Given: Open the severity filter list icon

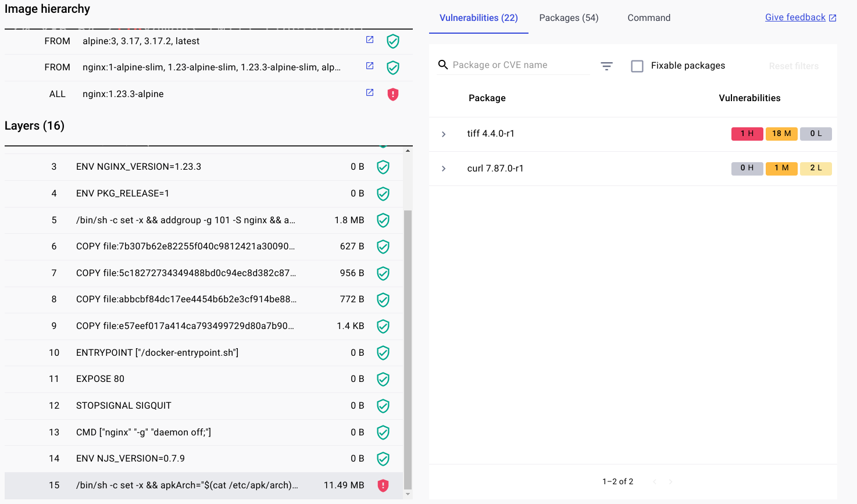Looking at the screenshot, I should (x=606, y=66).
